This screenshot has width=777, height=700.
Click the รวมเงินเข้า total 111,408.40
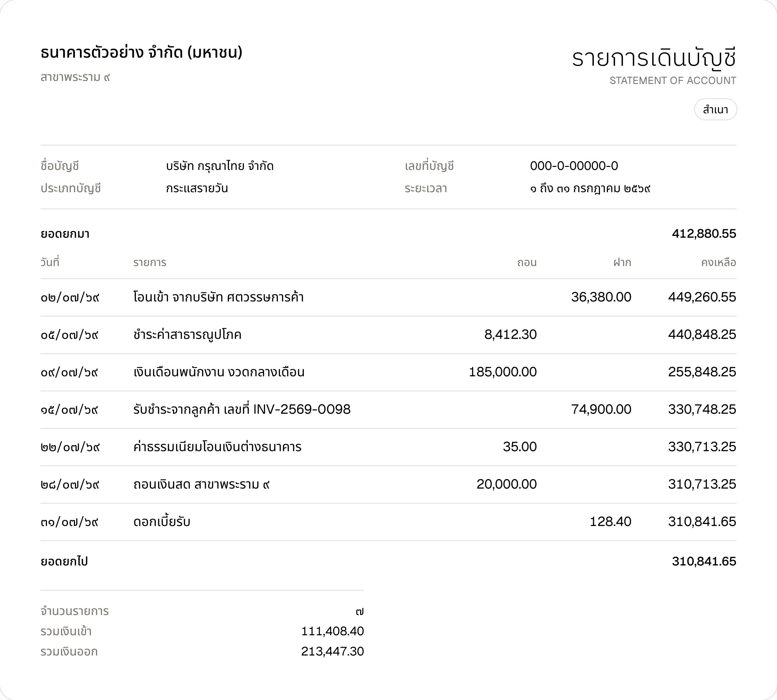332,631
